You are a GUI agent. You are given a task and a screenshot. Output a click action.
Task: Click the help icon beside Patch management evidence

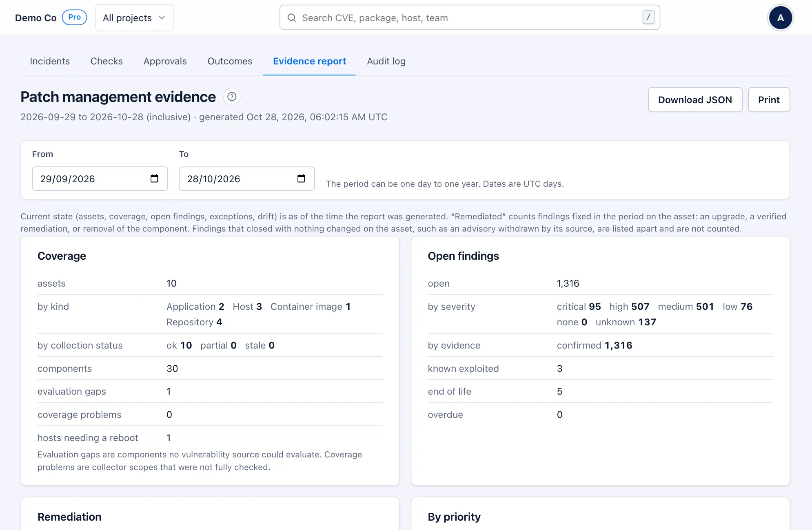click(x=232, y=97)
